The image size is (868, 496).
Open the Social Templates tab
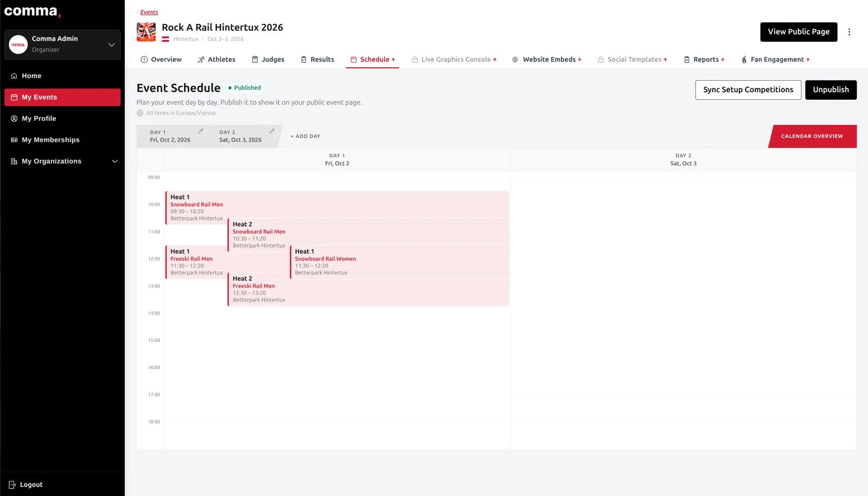coord(633,60)
